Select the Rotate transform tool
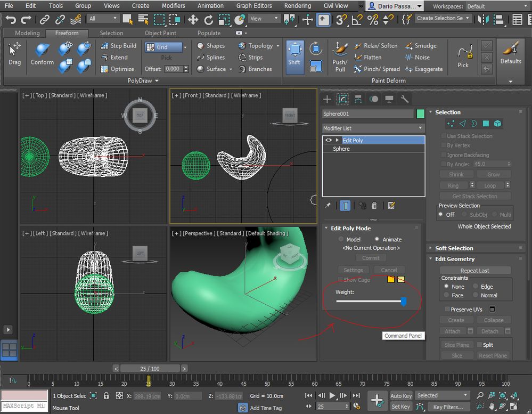This screenshot has height=414, width=532. [208, 20]
